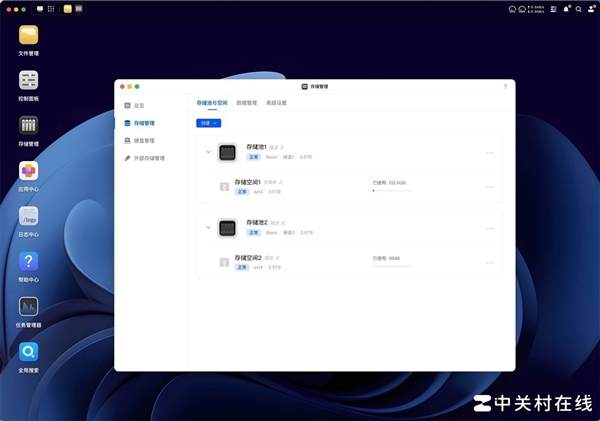Launch 任务管理器 from the desktop

point(28,307)
